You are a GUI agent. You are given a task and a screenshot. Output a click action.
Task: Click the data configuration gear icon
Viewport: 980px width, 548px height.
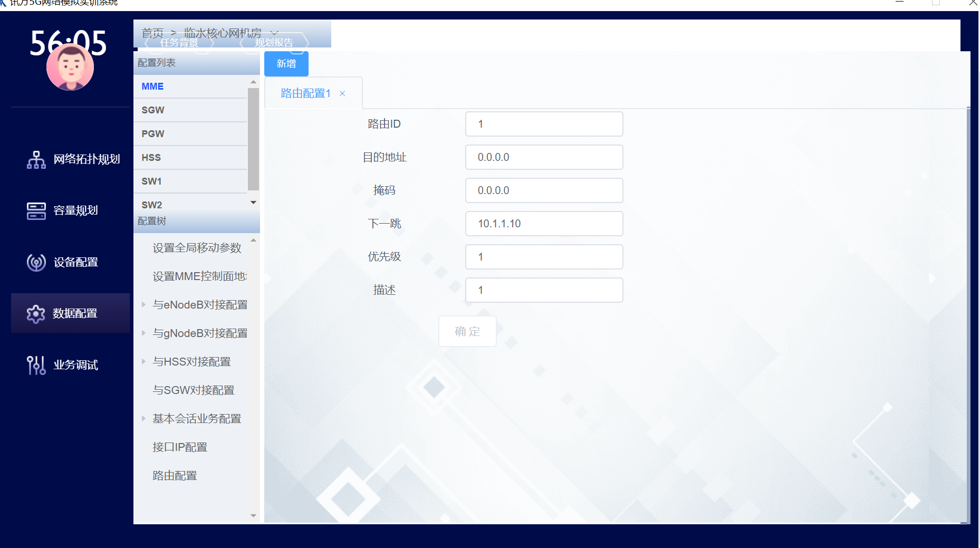pos(36,314)
